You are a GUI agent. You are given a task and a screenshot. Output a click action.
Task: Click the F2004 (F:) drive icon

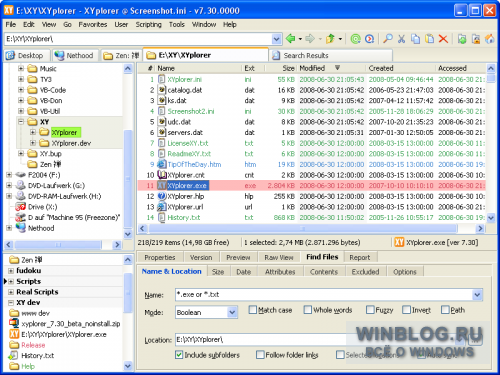[21, 175]
